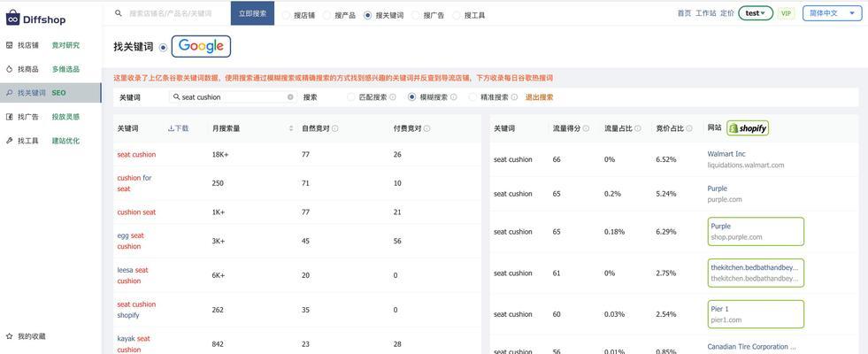This screenshot has height=354, width=868.
Task: Clear the seat cushion keyword field
Action: tap(290, 97)
